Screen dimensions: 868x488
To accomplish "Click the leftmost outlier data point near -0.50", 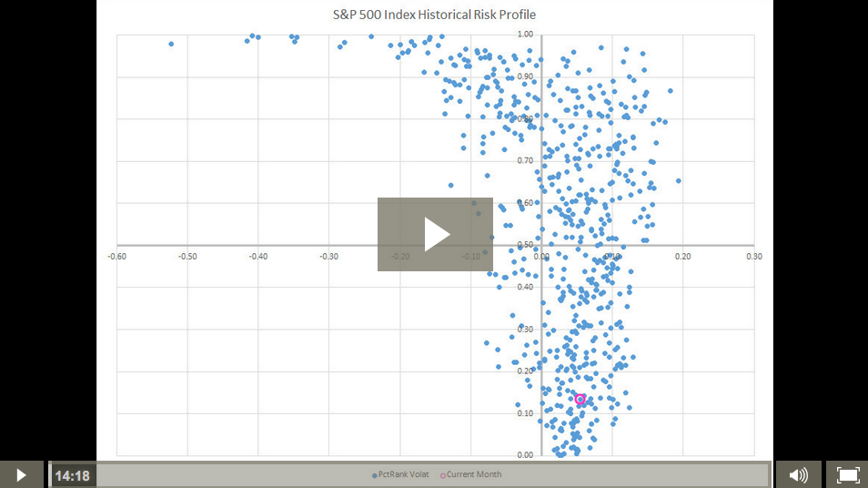I will coord(171,44).
